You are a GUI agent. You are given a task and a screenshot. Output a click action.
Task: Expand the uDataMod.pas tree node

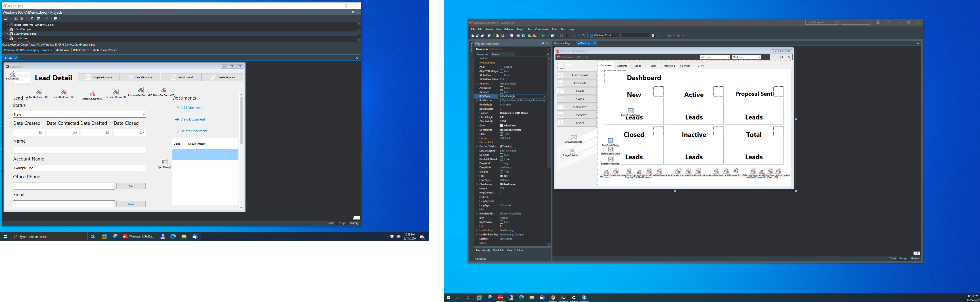click(x=7, y=29)
